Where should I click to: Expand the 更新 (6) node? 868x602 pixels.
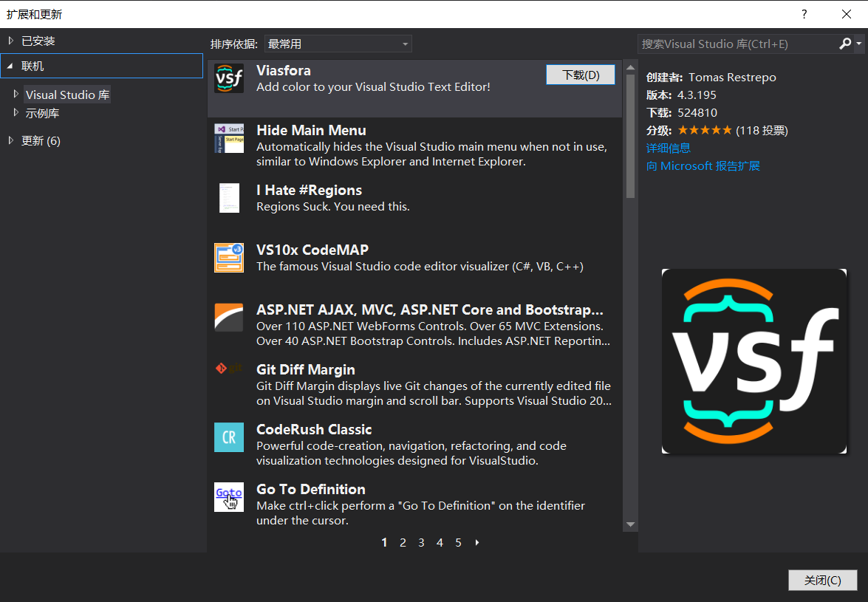[11, 140]
